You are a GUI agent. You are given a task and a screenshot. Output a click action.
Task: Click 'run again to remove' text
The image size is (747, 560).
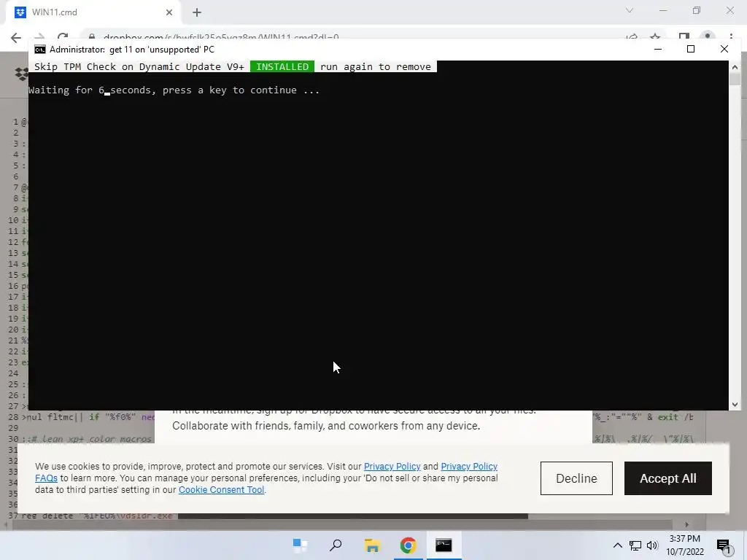(x=376, y=66)
